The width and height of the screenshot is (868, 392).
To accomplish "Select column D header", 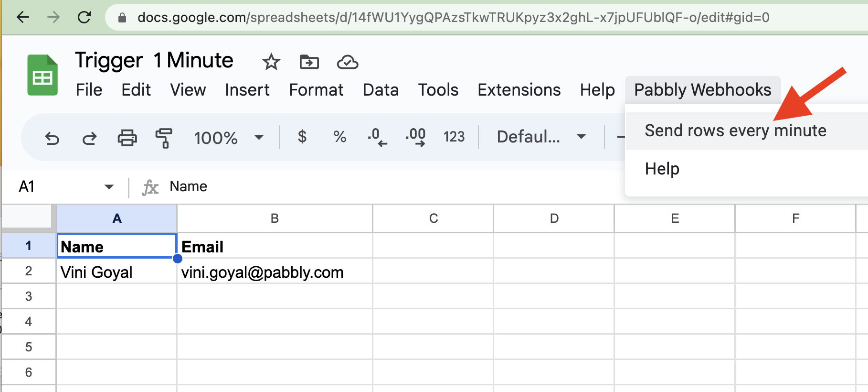I will [554, 218].
